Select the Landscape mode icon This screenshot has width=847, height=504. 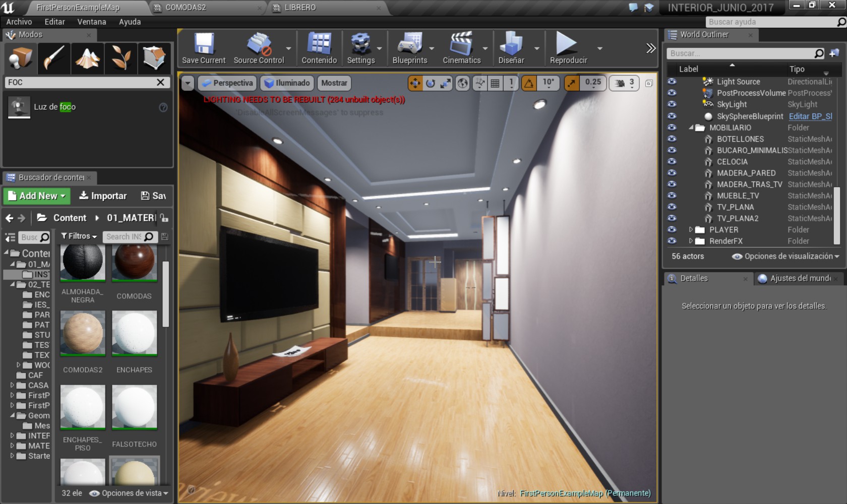click(x=87, y=58)
